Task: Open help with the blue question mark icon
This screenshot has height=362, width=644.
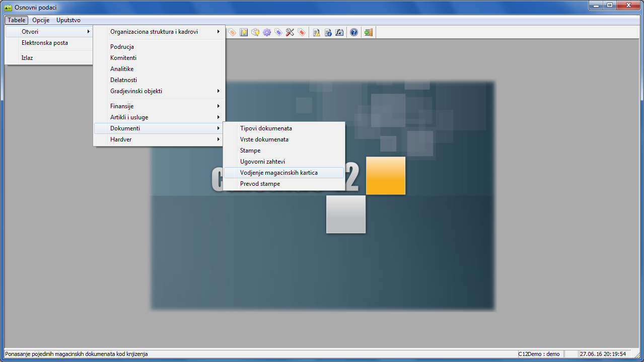Action: pos(354,32)
